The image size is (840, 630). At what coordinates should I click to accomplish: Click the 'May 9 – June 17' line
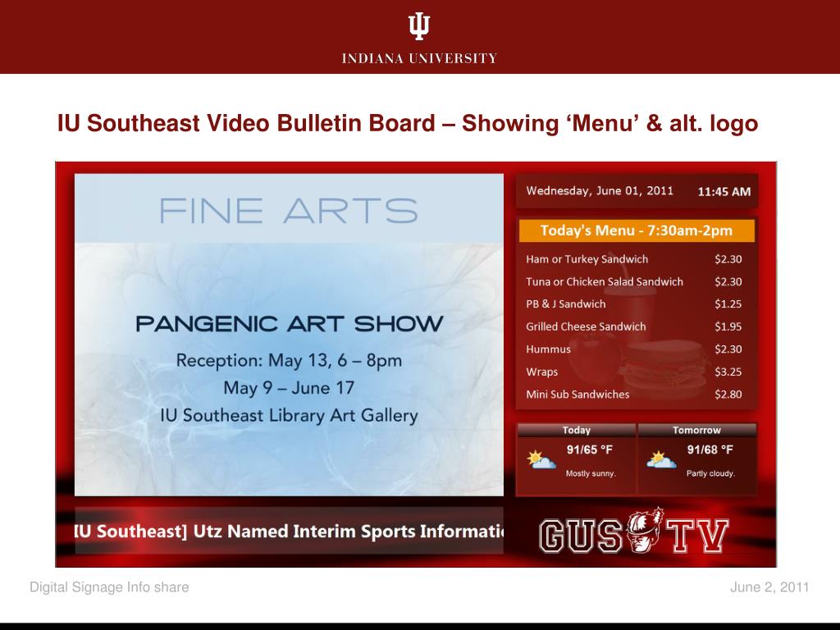(x=290, y=388)
